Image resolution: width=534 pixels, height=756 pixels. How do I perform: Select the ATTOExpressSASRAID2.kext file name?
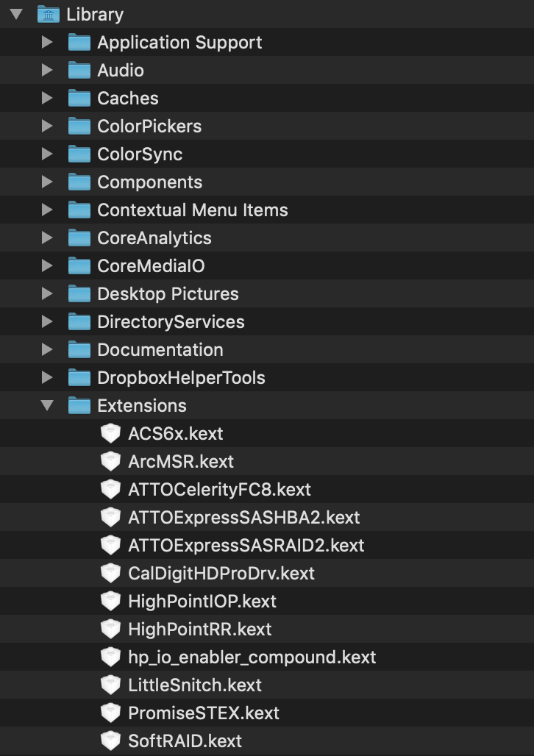pos(246,545)
